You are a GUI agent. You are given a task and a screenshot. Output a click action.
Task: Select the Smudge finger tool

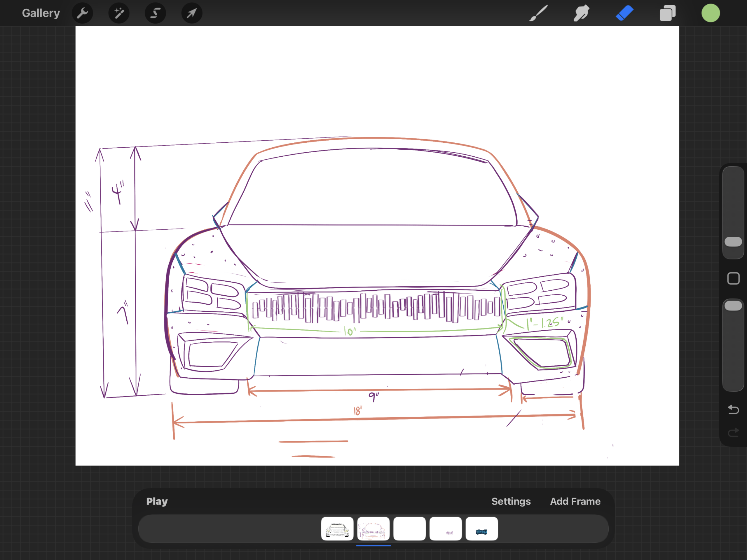[x=581, y=13]
